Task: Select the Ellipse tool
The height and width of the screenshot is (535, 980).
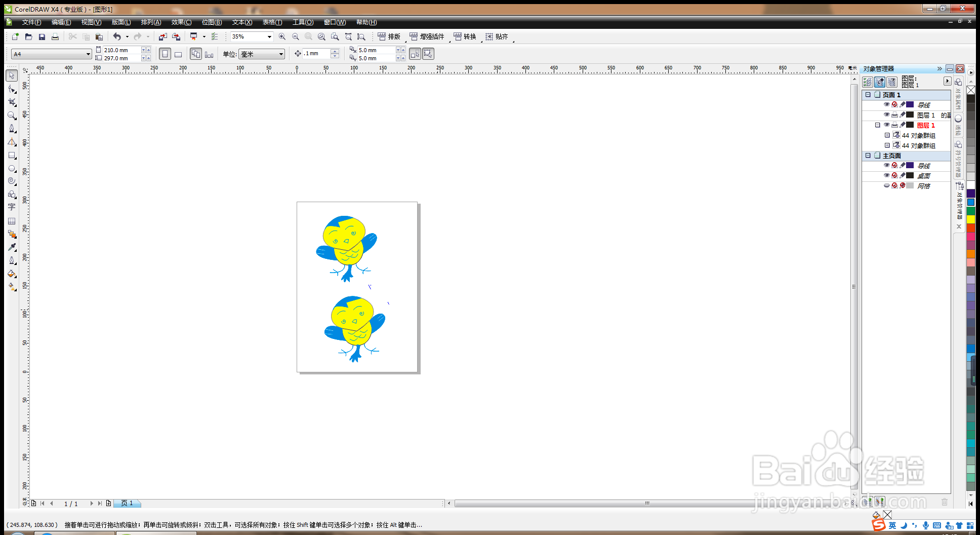Action: pyautogui.click(x=12, y=168)
